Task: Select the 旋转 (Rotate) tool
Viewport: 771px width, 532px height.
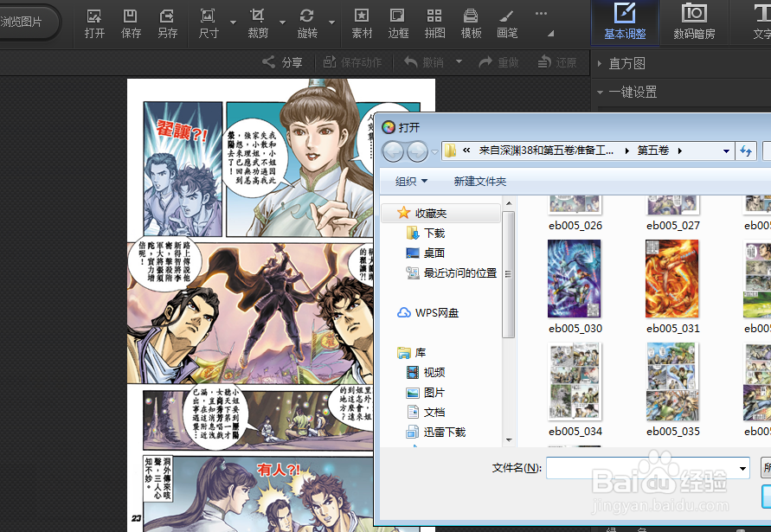Action: pyautogui.click(x=307, y=23)
